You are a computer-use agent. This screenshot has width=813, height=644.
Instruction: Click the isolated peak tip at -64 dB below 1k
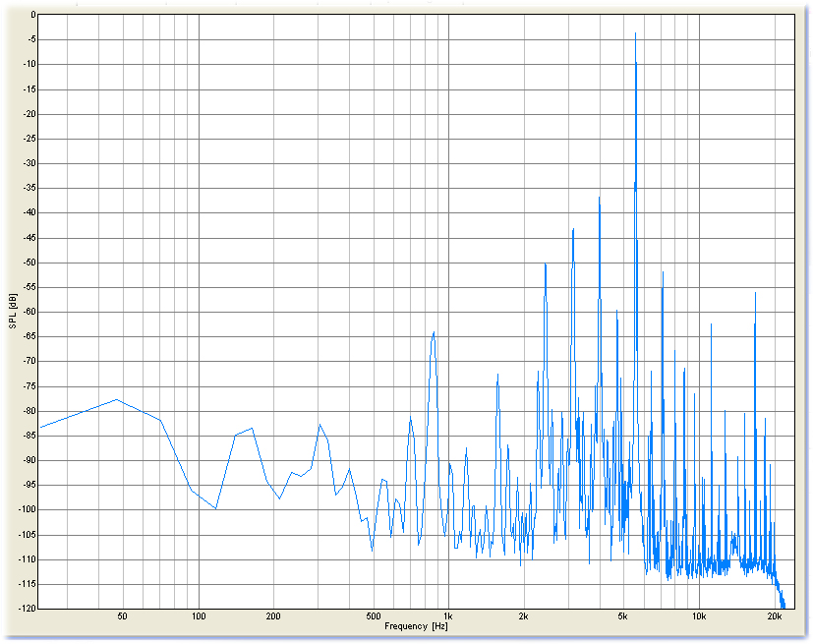pyautogui.click(x=434, y=332)
